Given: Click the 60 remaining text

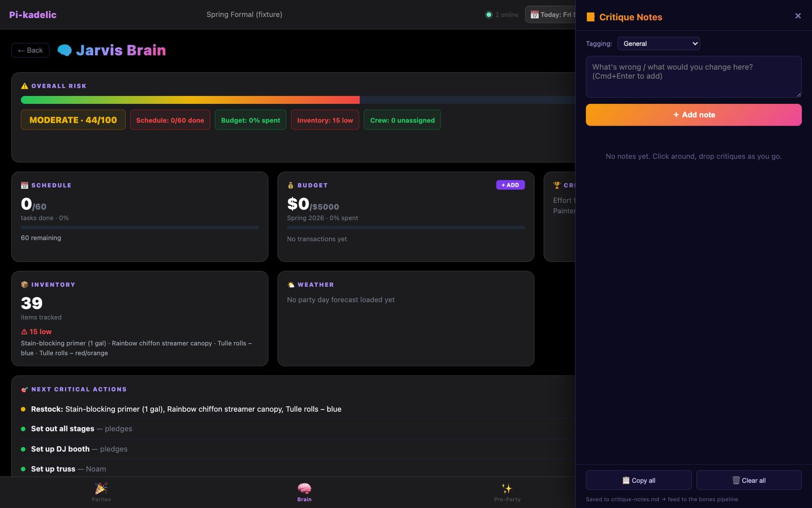Looking at the screenshot, I should [41, 238].
